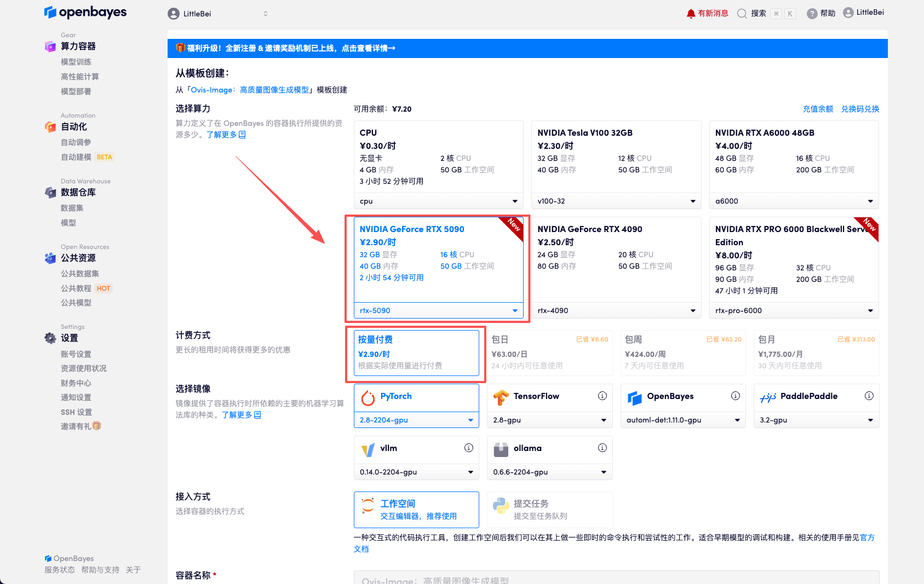Open automl-det:1.11.0-gpu version dropdown
The height and width of the screenshot is (584, 924).
pyautogui.click(x=683, y=420)
